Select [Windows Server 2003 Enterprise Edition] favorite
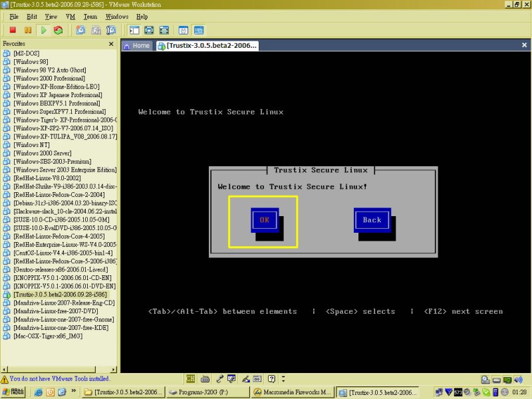Image resolution: width=532 pixels, height=399 pixels. (65, 170)
